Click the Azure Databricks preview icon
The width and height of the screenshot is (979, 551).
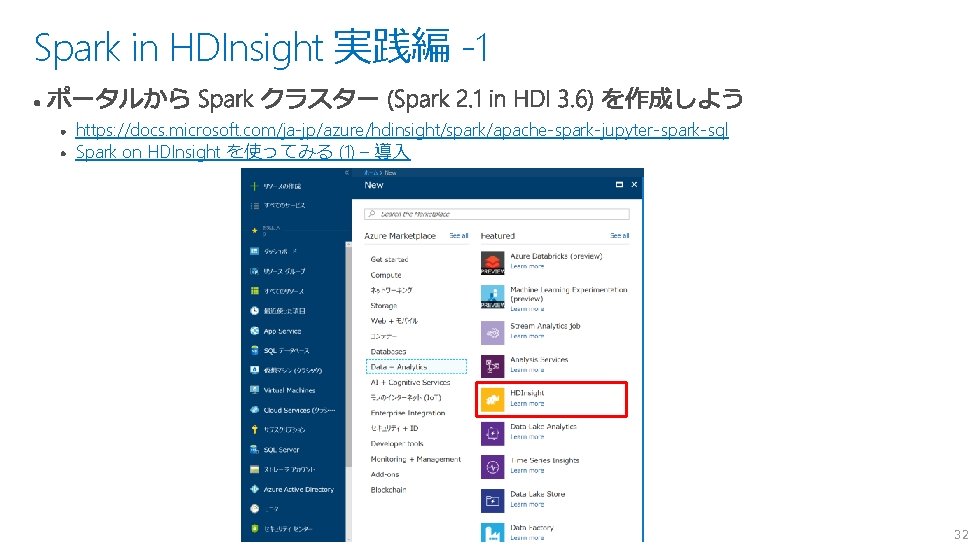click(493, 263)
